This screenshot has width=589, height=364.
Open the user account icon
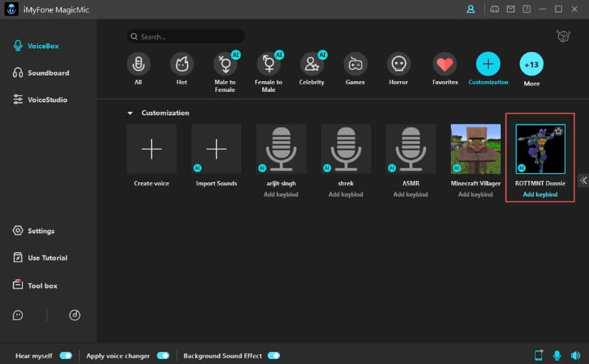(x=471, y=9)
